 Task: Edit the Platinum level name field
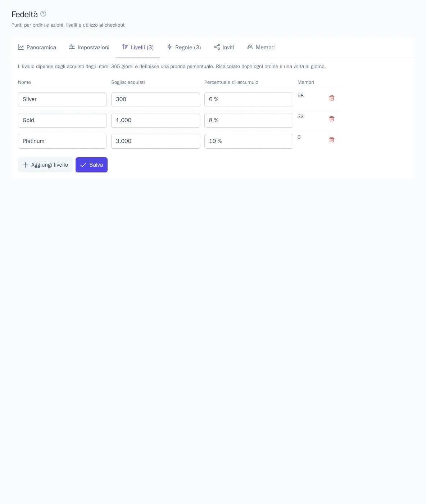[62, 141]
